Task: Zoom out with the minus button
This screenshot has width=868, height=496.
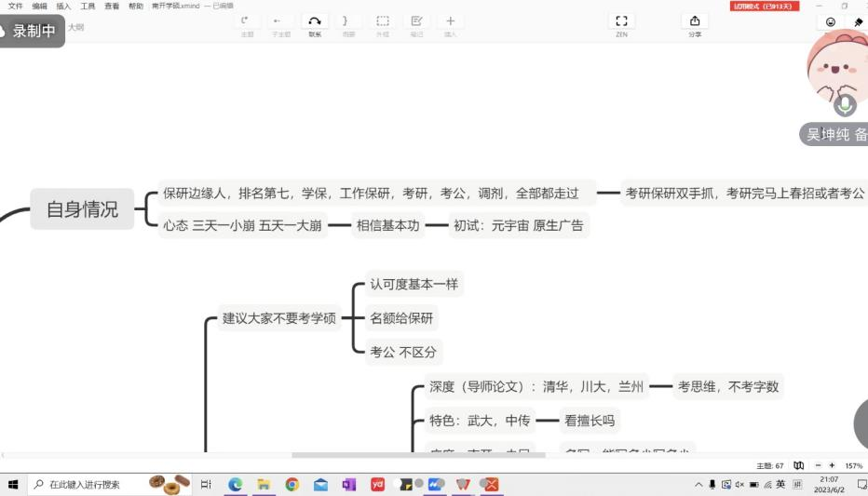Action: coord(819,465)
